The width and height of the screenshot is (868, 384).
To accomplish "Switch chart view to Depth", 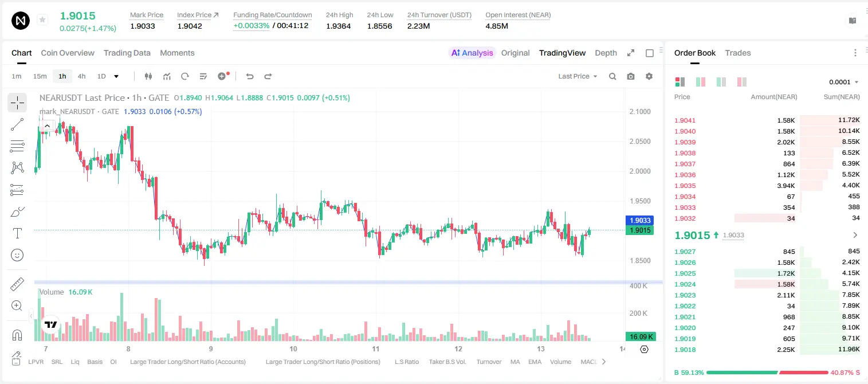I will tap(606, 53).
